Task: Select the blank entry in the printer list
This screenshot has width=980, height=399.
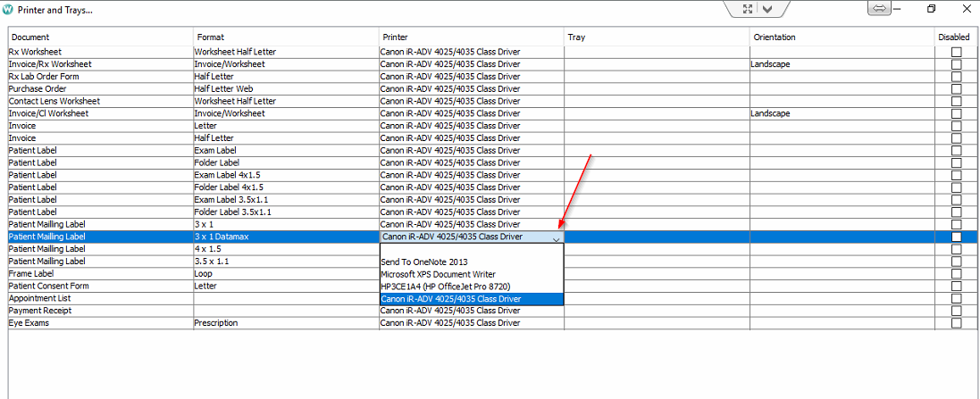Action: coord(471,250)
